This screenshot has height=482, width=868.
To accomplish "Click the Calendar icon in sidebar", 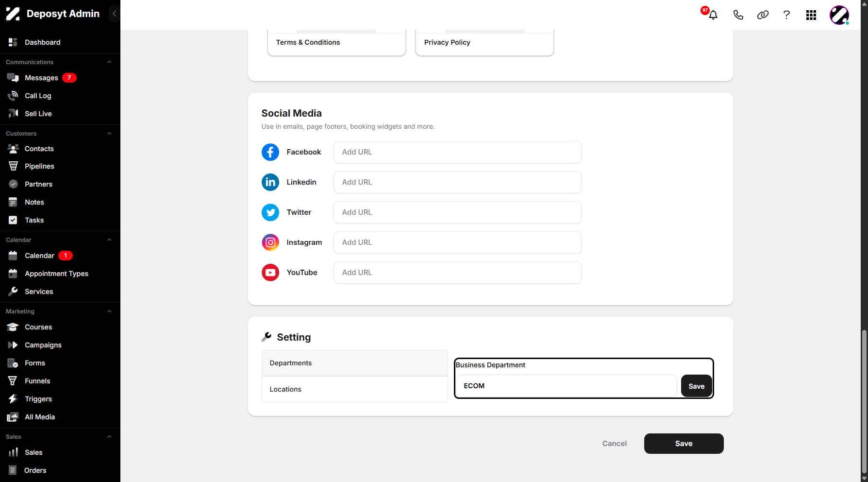I will pyautogui.click(x=13, y=256).
